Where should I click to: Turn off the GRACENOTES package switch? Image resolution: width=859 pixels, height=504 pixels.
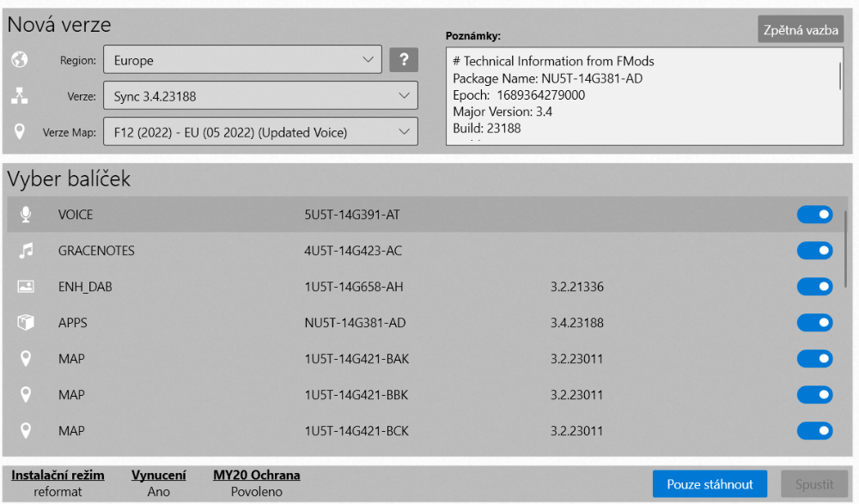click(x=814, y=251)
